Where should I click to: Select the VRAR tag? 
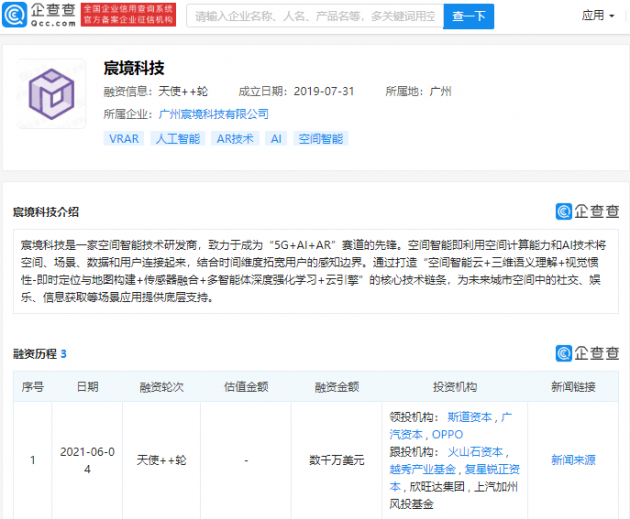(124, 139)
